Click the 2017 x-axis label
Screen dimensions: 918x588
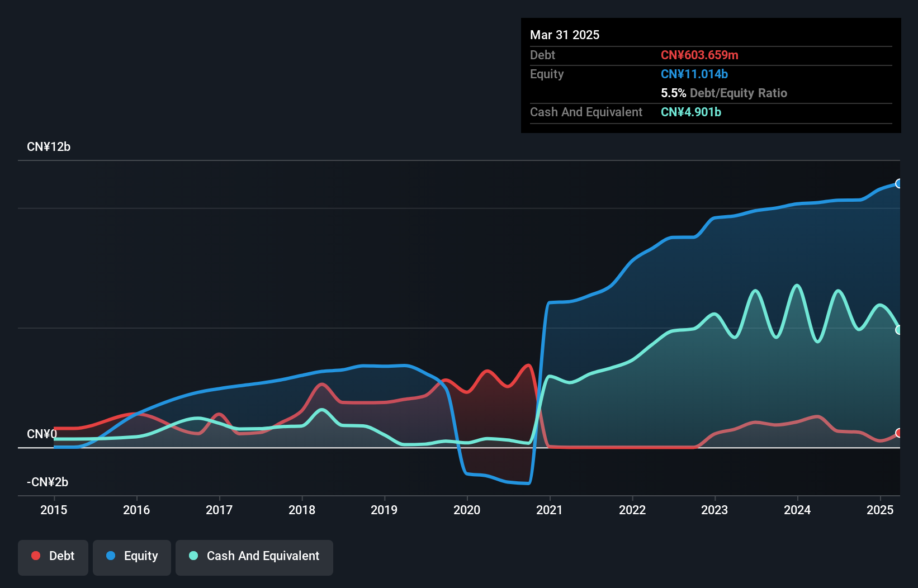point(219,510)
